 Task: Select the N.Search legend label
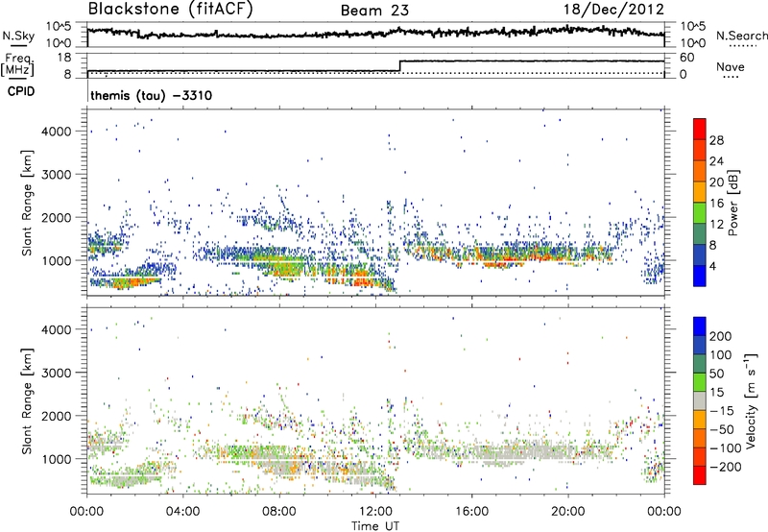741,36
